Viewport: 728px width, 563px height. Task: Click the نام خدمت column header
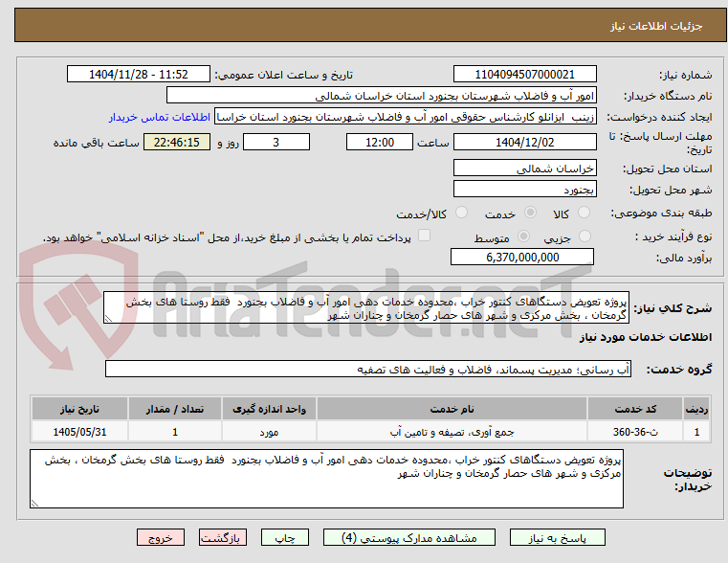[452, 409]
